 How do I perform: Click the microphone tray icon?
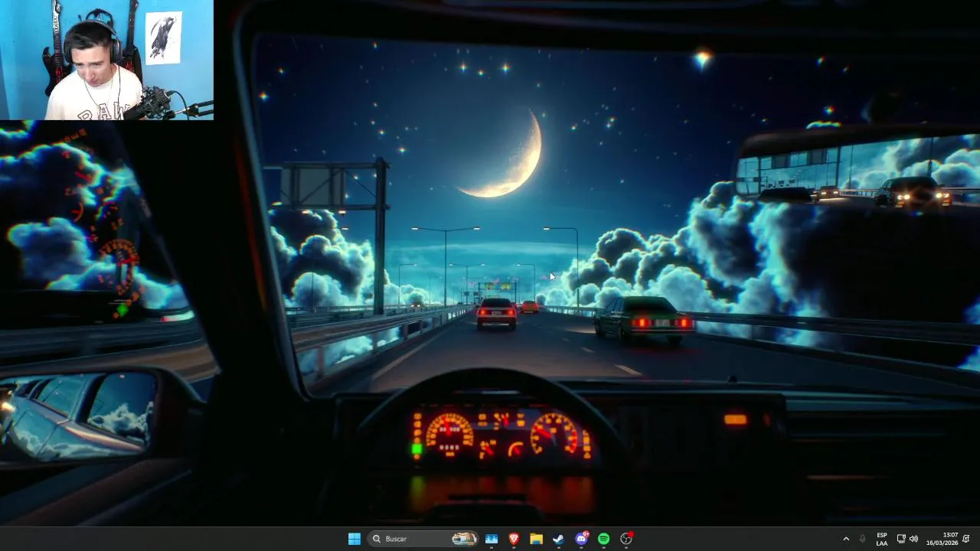(863, 539)
